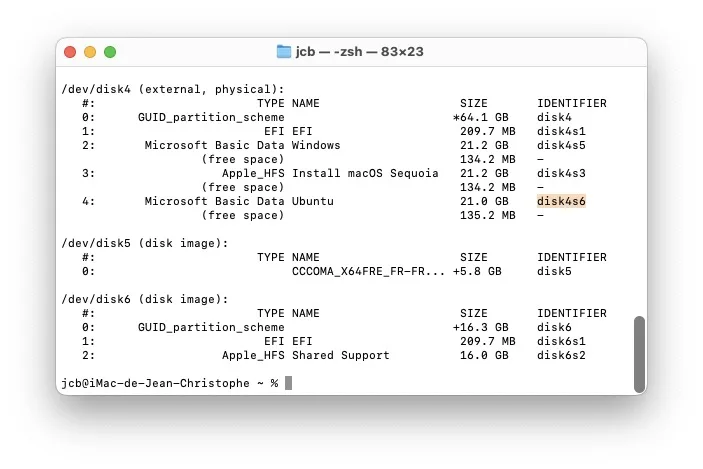Click the identifier 'disk6' in row 0

[x=554, y=327]
